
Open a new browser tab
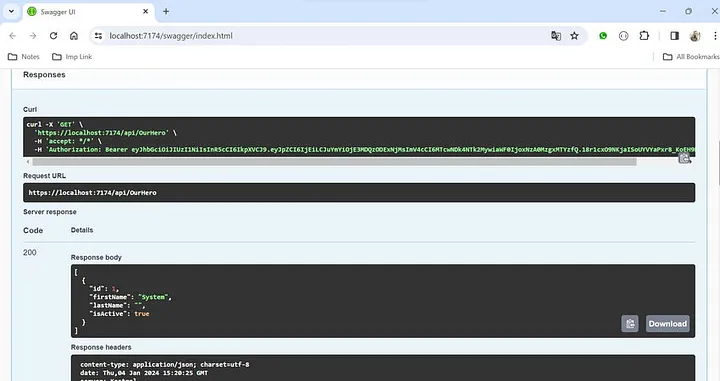pos(166,11)
